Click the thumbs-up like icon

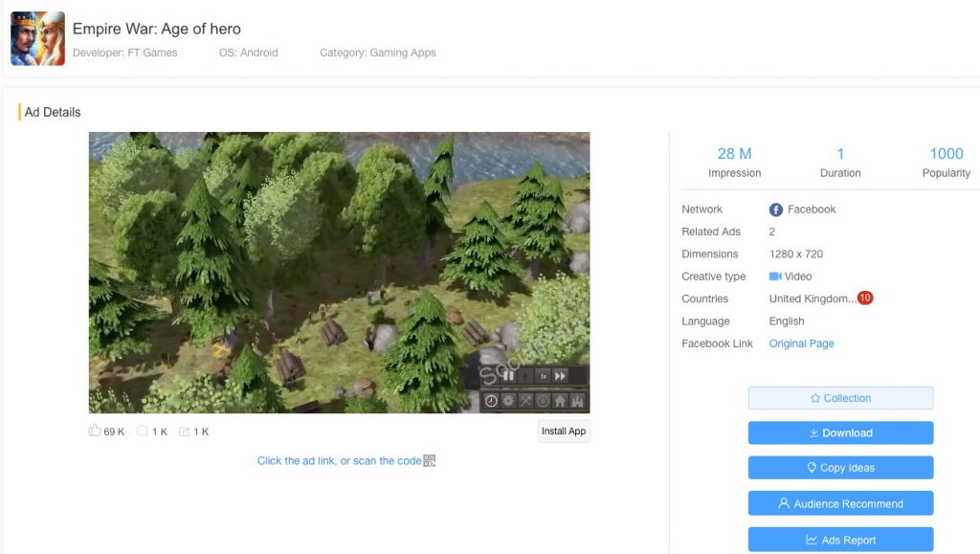pyautogui.click(x=95, y=431)
